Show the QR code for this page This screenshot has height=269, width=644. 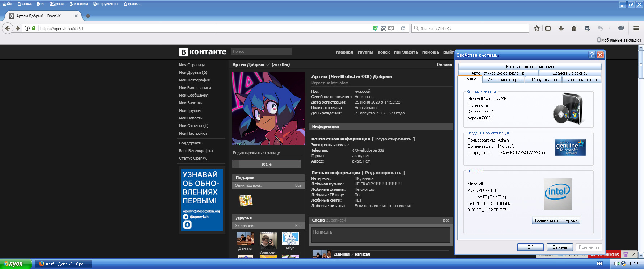click(x=383, y=28)
